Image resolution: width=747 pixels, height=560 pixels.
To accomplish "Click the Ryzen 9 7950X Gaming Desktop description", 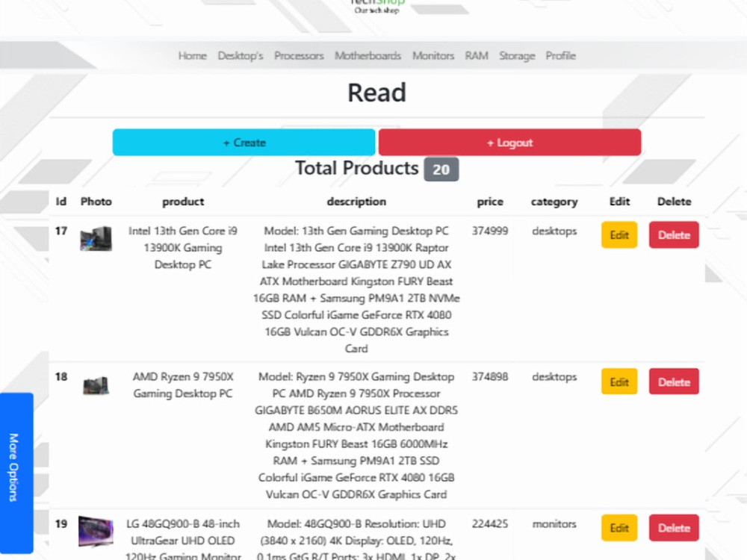I will pyautogui.click(x=356, y=435).
